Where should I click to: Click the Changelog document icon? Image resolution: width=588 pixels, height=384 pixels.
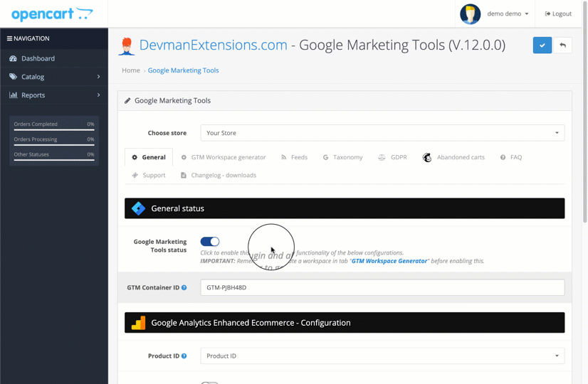(184, 176)
